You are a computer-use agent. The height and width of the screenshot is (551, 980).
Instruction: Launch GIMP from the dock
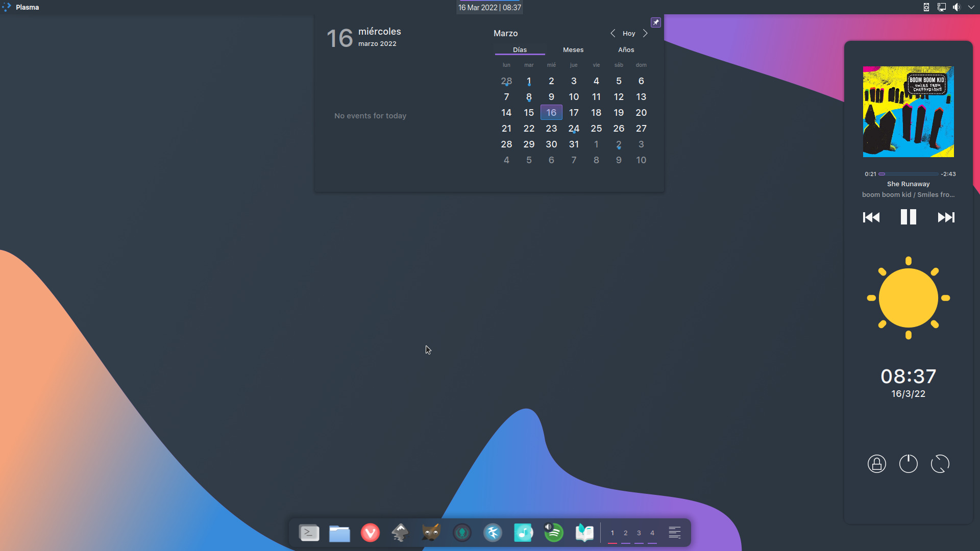click(431, 533)
